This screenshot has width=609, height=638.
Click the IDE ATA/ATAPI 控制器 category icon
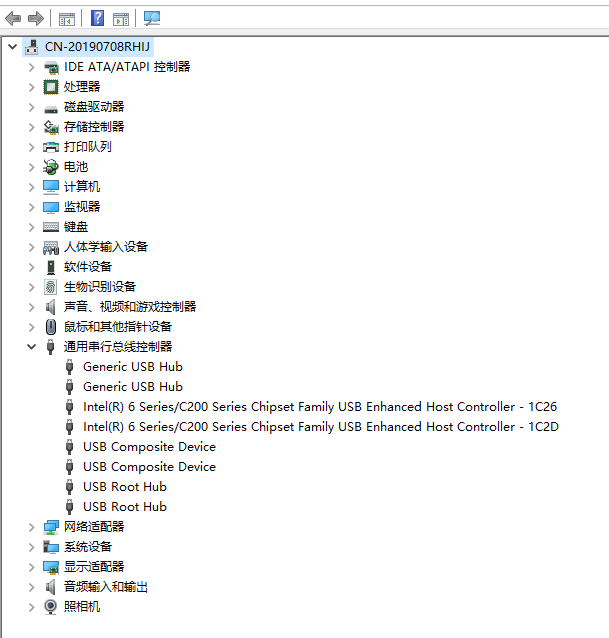point(51,67)
